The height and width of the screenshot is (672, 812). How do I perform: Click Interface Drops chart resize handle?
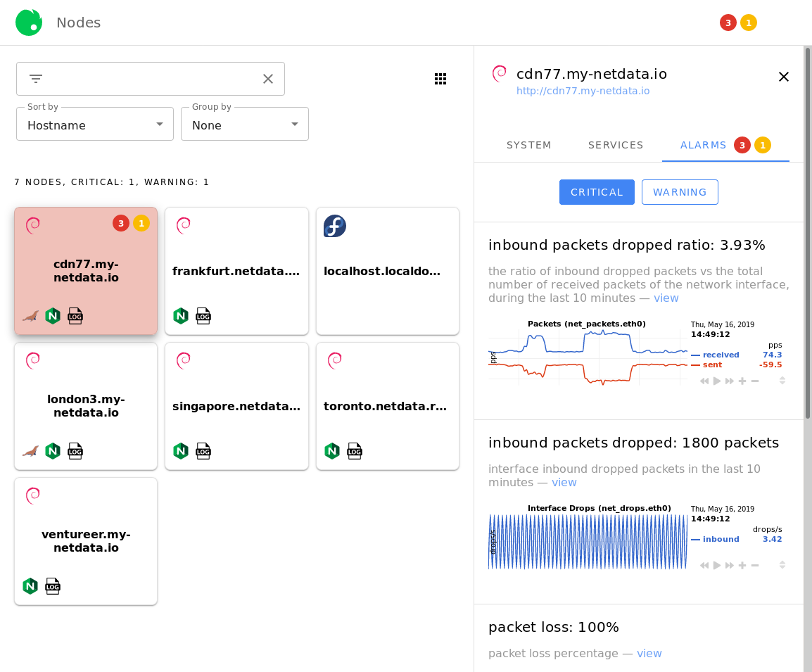(x=782, y=565)
